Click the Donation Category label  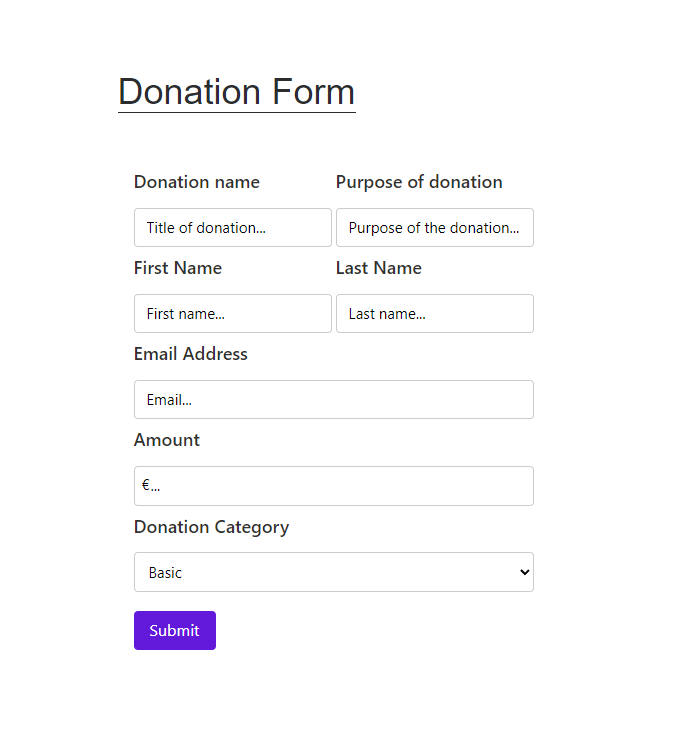pyautogui.click(x=211, y=527)
